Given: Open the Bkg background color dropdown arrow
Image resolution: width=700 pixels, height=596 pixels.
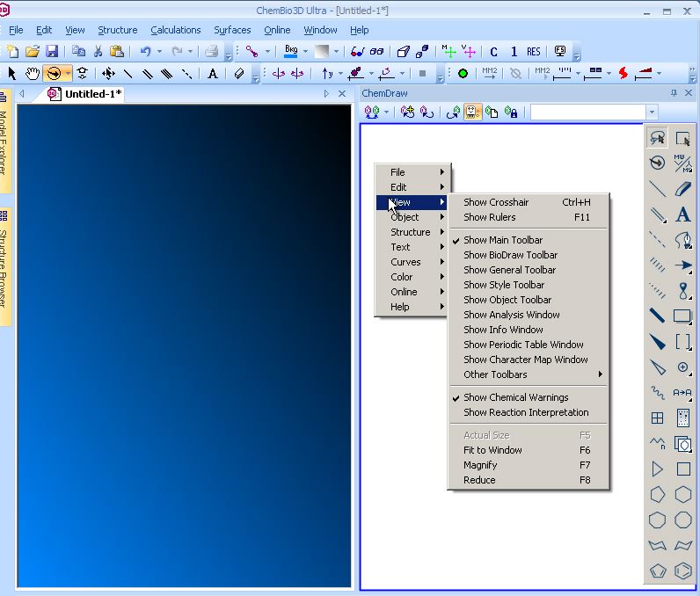Looking at the screenshot, I should click(x=305, y=52).
